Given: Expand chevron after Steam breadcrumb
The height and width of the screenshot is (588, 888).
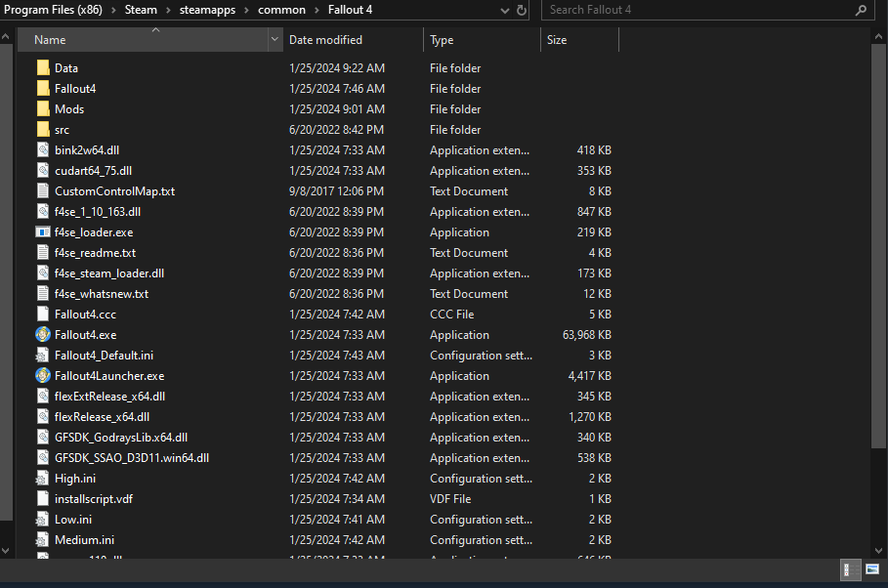Looking at the screenshot, I should 168,10.
